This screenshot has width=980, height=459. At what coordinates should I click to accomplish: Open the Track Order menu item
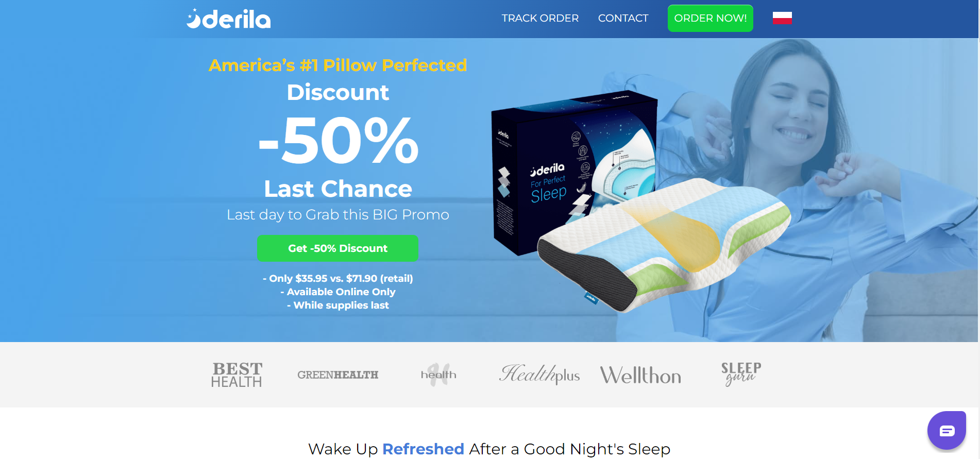click(540, 18)
